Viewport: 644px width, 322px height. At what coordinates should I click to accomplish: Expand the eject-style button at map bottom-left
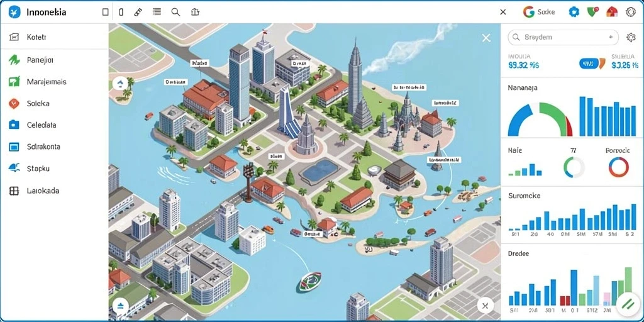121,305
